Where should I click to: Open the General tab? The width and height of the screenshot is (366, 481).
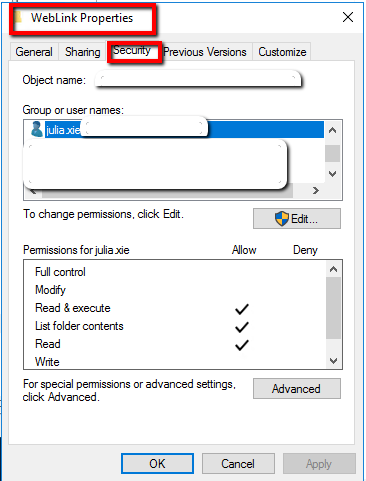pyautogui.click(x=34, y=52)
